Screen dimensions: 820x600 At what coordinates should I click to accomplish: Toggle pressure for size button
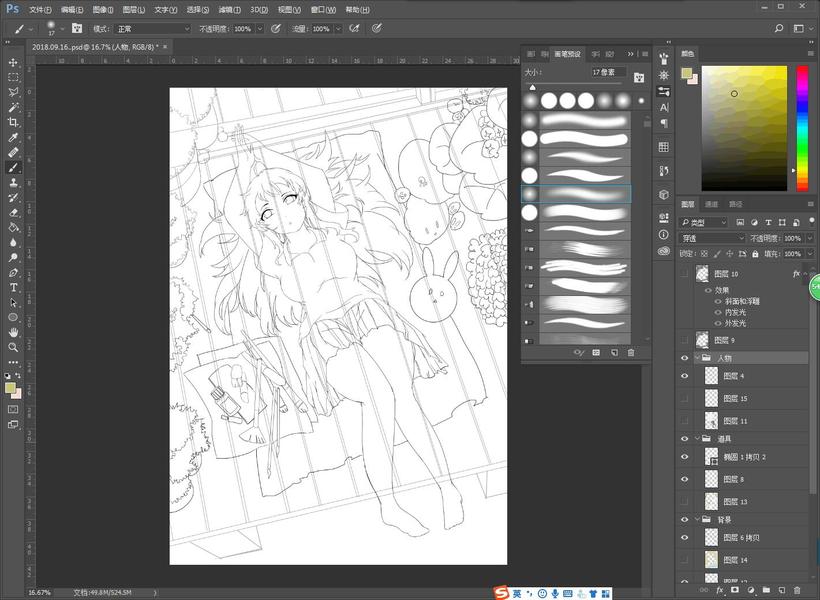click(377, 29)
